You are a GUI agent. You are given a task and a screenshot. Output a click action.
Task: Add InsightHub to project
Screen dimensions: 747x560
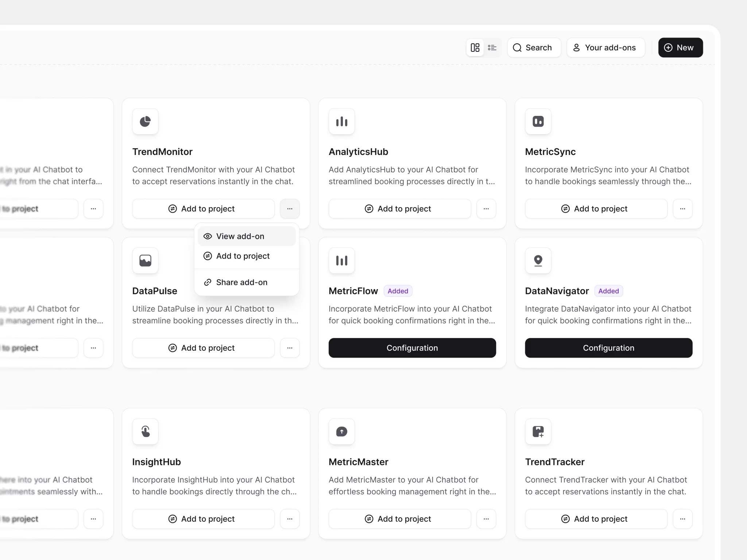204,519
